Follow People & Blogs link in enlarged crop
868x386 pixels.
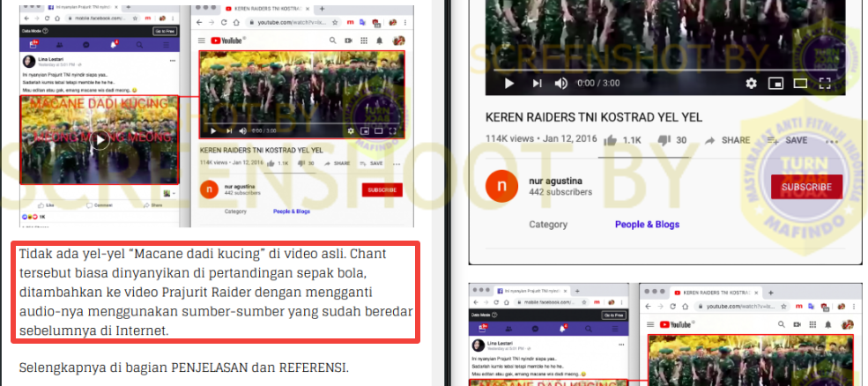(647, 225)
